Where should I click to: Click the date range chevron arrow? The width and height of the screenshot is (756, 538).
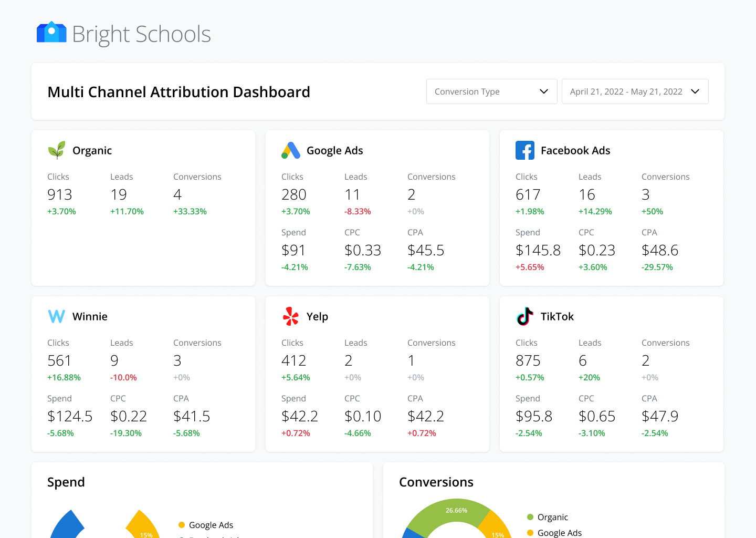click(695, 91)
